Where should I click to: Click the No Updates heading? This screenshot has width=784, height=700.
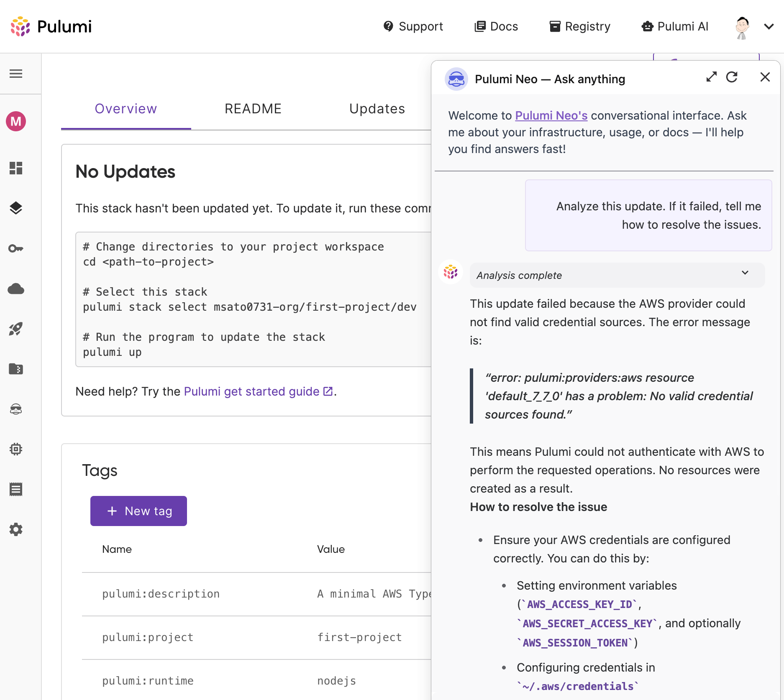click(x=125, y=171)
